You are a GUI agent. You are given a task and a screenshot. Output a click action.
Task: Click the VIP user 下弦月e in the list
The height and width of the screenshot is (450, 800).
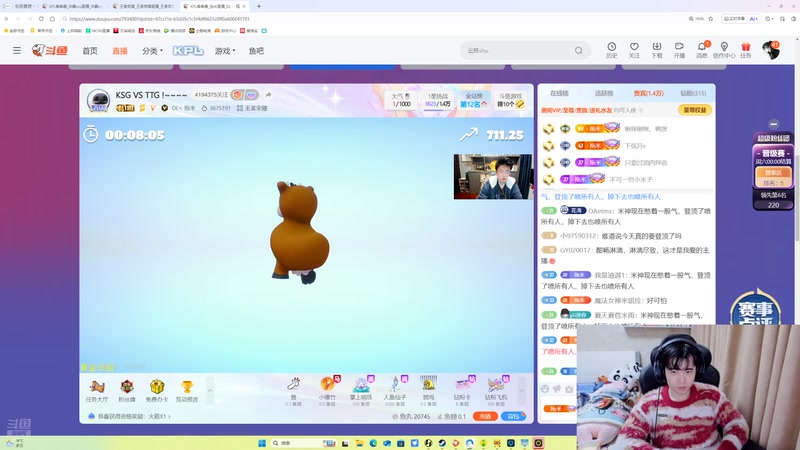pyautogui.click(x=636, y=146)
